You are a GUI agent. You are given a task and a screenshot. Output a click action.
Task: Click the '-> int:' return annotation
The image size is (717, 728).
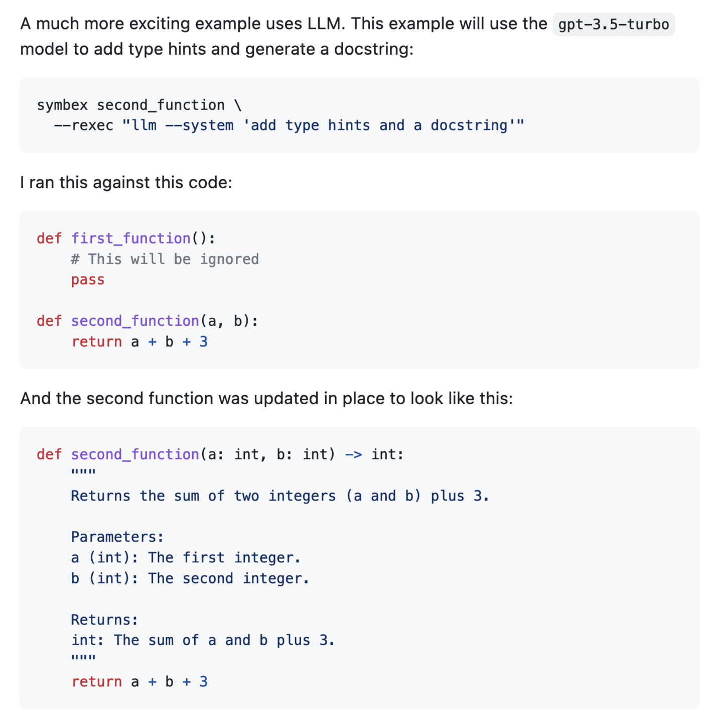374,454
